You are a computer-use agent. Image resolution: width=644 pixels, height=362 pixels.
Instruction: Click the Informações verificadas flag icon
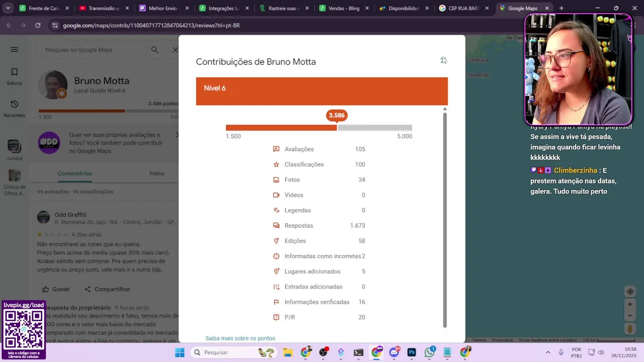tap(276, 302)
